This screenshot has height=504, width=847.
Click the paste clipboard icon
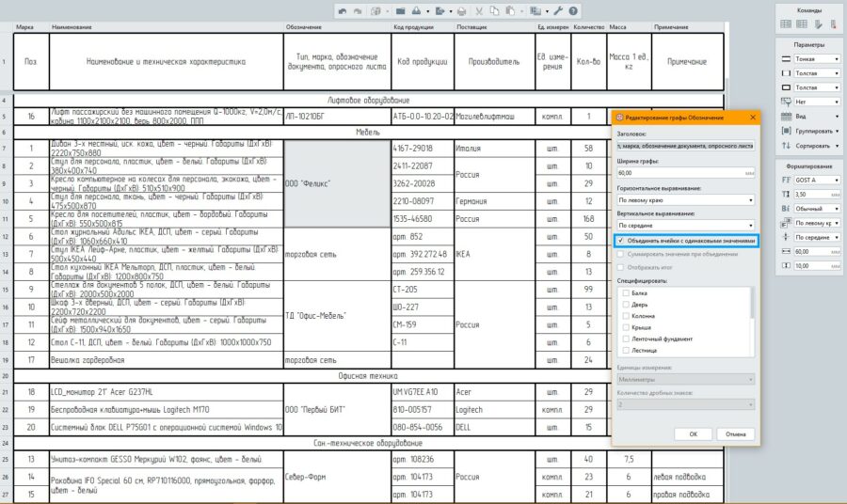(x=510, y=10)
